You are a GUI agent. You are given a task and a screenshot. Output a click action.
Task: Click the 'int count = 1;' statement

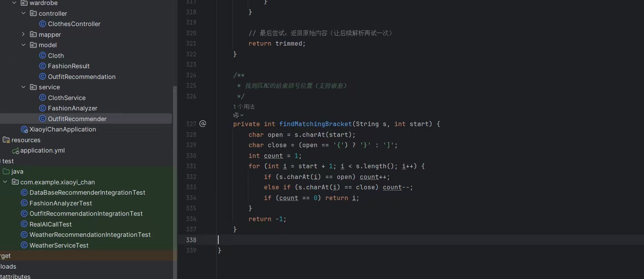pyautogui.click(x=275, y=156)
